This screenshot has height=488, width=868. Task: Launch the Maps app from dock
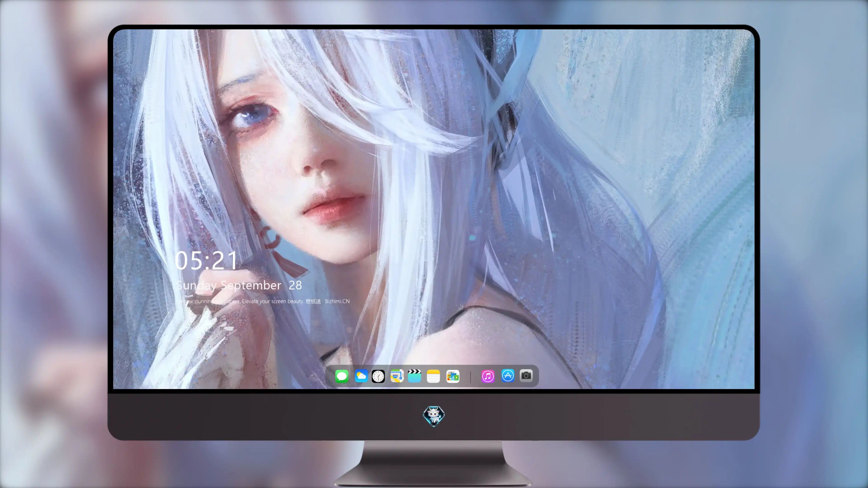[397, 376]
